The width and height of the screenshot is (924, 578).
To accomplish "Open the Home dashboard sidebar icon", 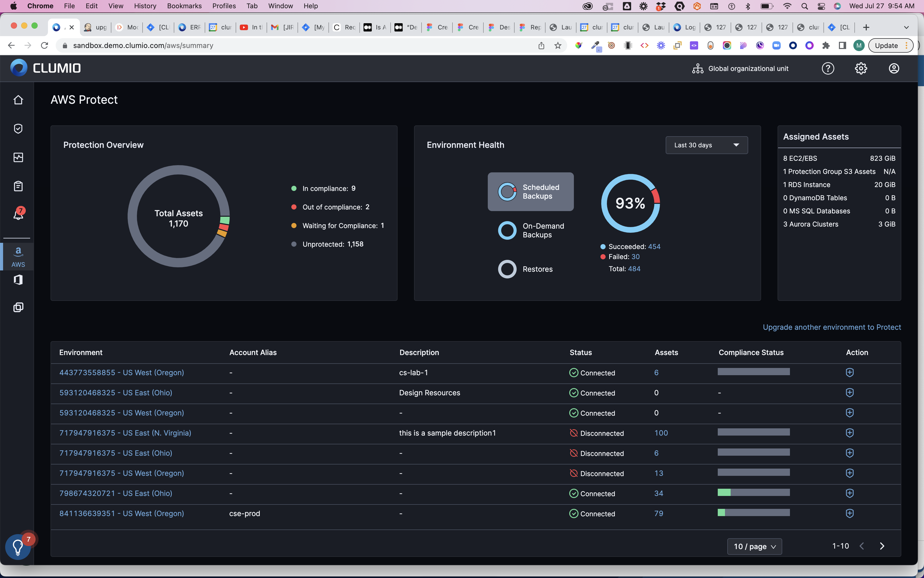I will (x=18, y=100).
